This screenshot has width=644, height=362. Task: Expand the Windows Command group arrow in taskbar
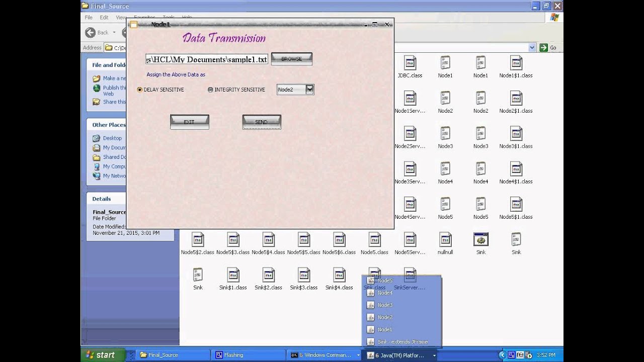coord(358,355)
